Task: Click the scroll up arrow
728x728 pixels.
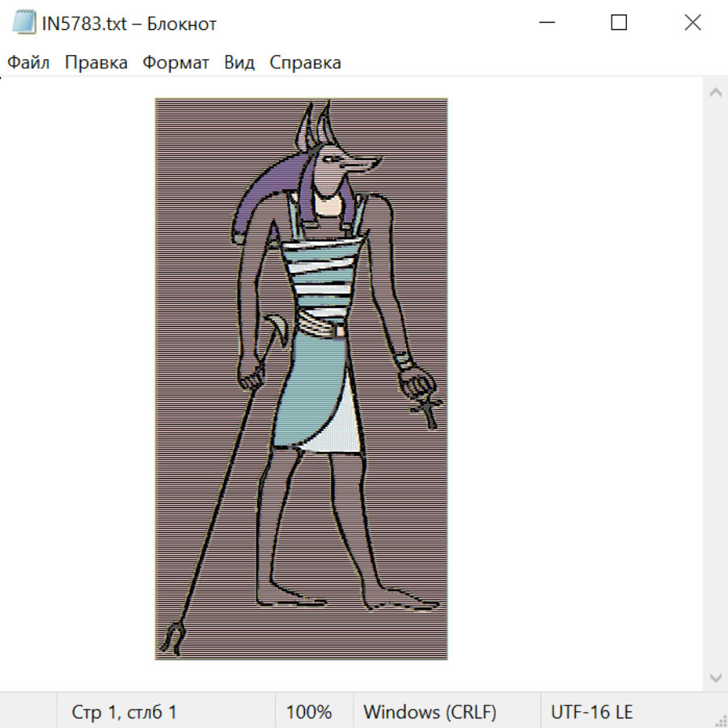Action: point(715,93)
